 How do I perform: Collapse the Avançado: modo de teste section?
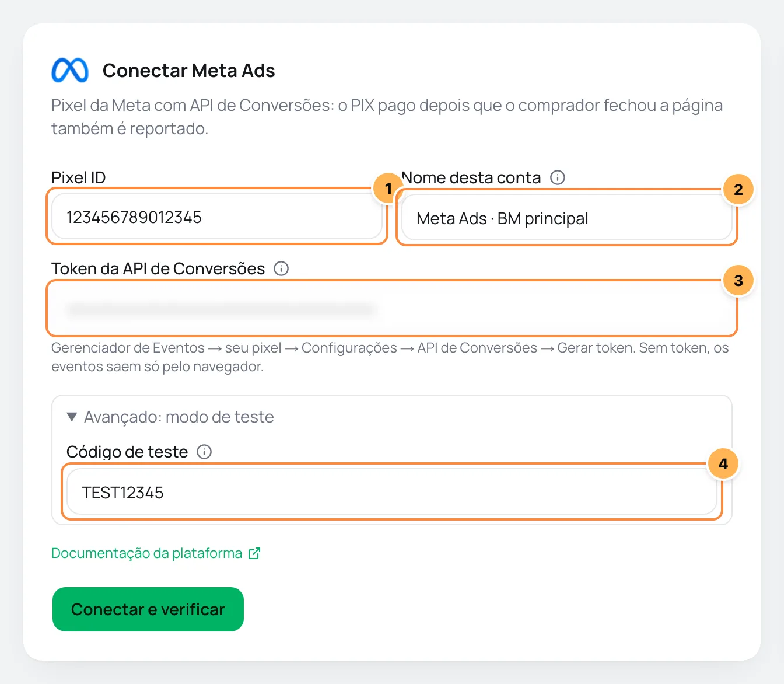(x=170, y=417)
